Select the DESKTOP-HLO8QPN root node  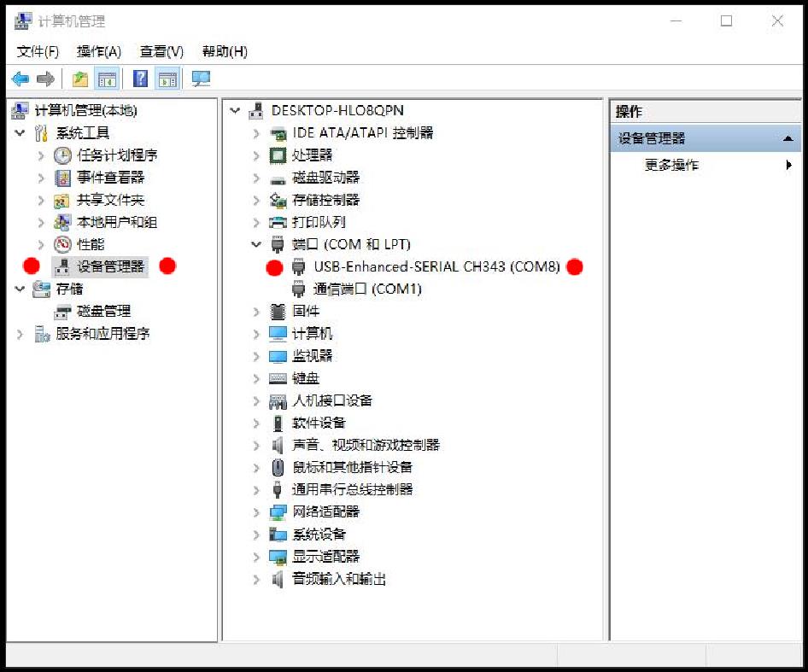[x=337, y=110]
